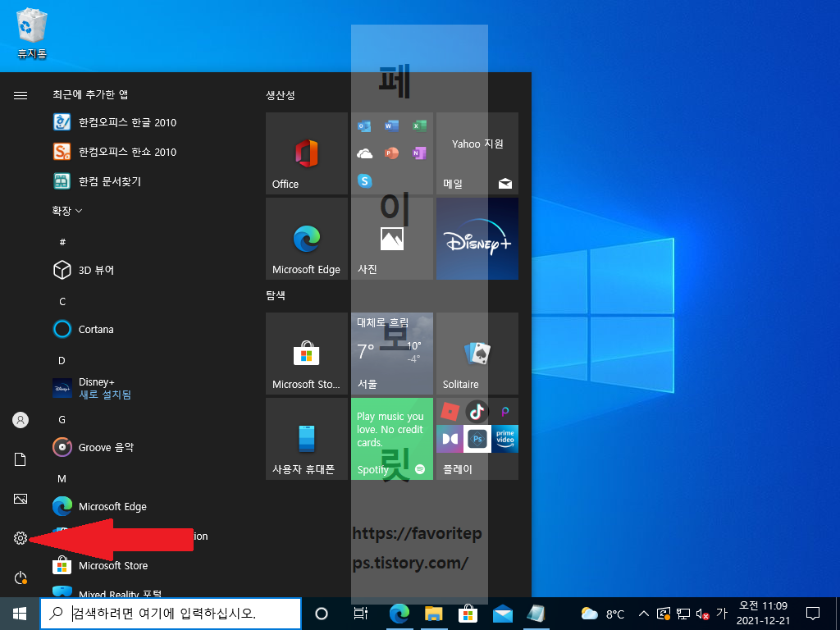Image resolution: width=840 pixels, height=630 pixels.
Task: Open the 플레이 folder tile
Action: [477, 439]
